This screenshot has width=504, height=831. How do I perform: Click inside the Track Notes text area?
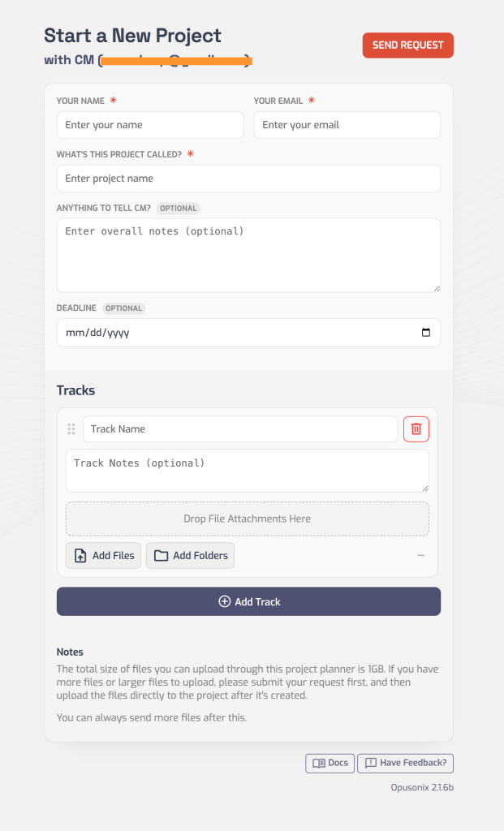pyautogui.click(x=247, y=471)
